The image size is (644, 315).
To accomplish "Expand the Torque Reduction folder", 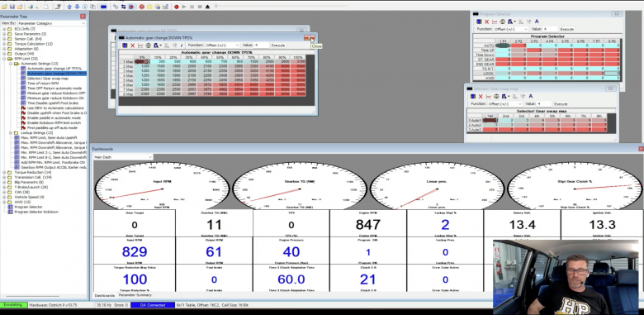I will (x=4, y=172).
